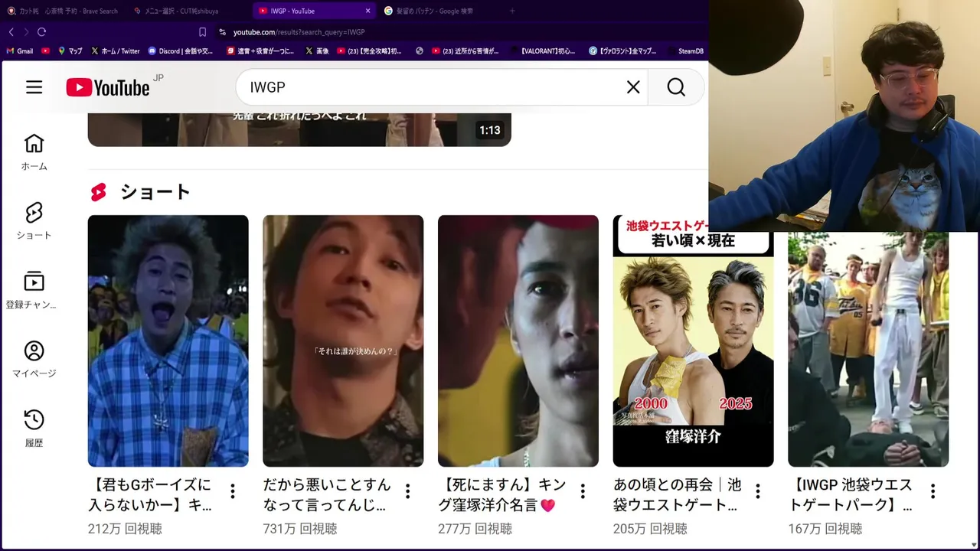Clear the IWGP search text
This screenshot has width=980, height=551.
point(632,87)
